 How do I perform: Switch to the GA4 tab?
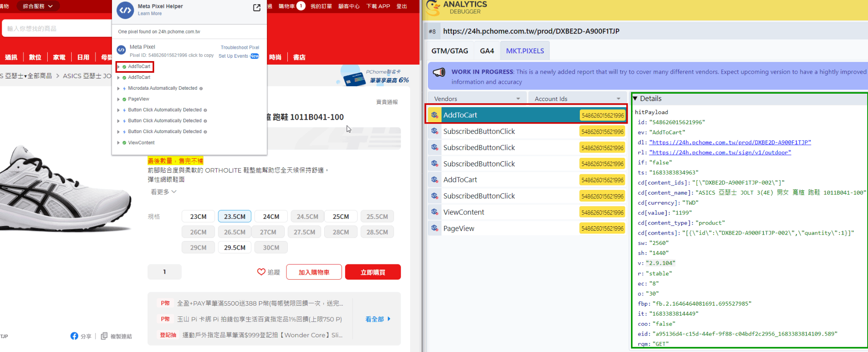point(487,51)
